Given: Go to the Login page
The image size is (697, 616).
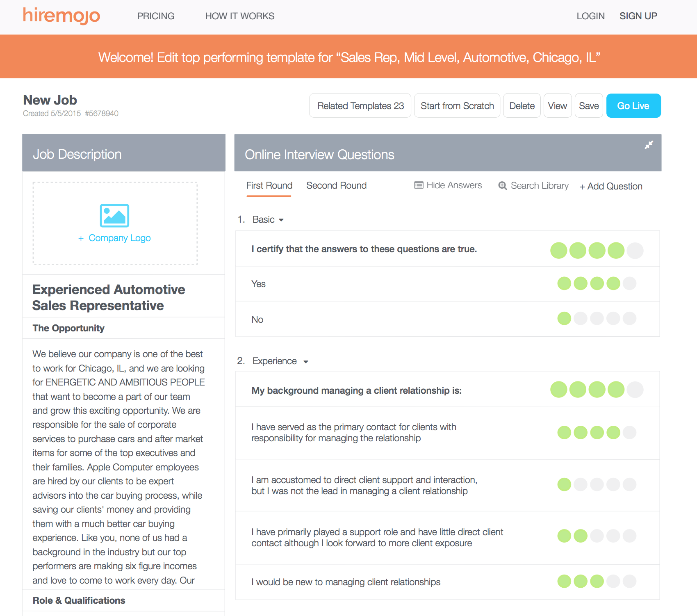Looking at the screenshot, I should coord(590,16).
